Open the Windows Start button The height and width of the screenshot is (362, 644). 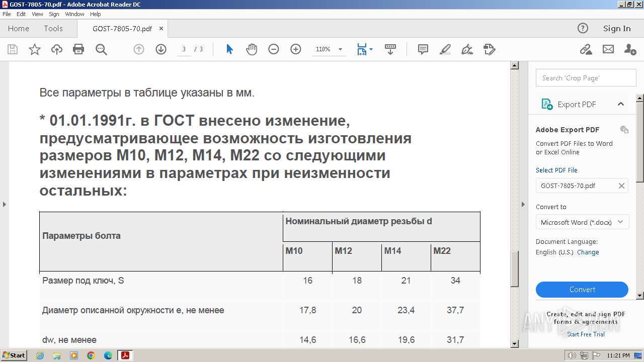[14, 355]
